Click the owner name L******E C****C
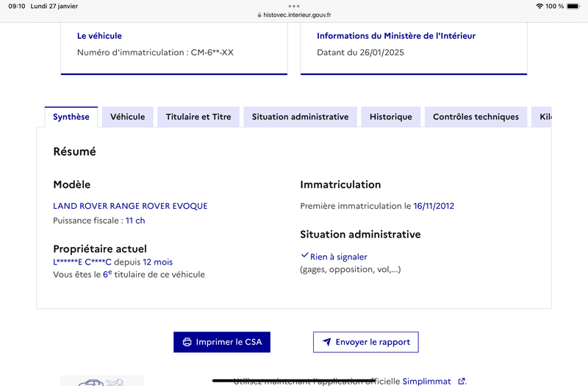The width and height of the screenshot is (588, 386). tap(82, 262)
